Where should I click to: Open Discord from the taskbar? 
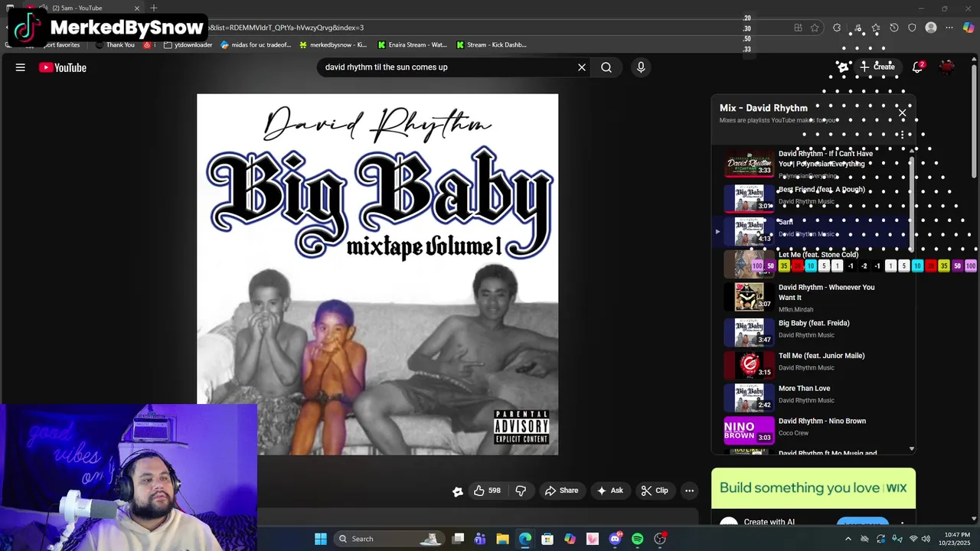coord(615,539)
